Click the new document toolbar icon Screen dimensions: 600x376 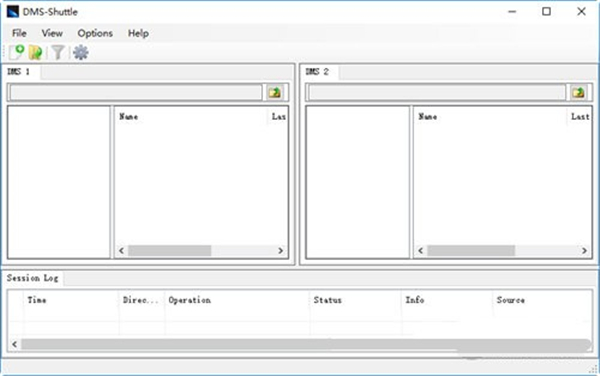(x=16, y=52)
